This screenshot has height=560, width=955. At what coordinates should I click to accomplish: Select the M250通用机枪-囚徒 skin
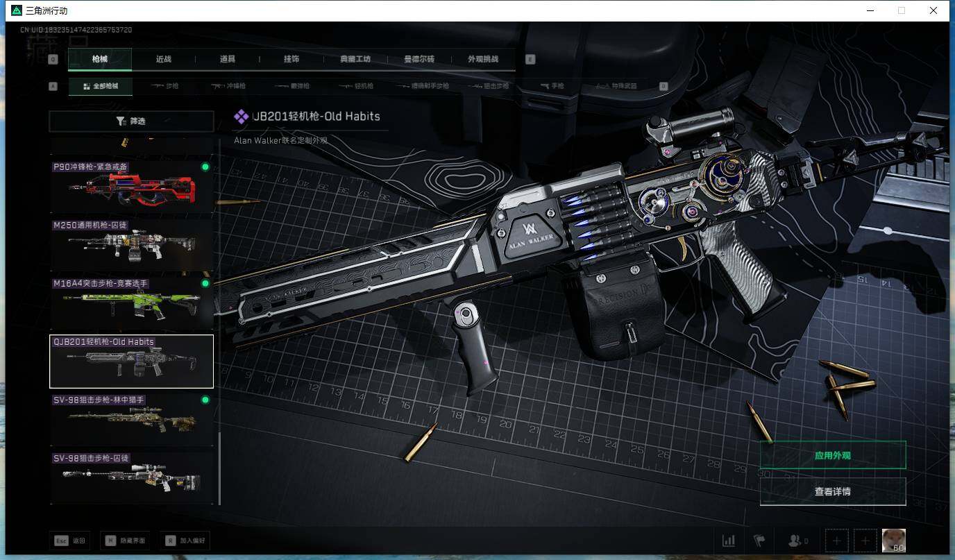[131, 245]
